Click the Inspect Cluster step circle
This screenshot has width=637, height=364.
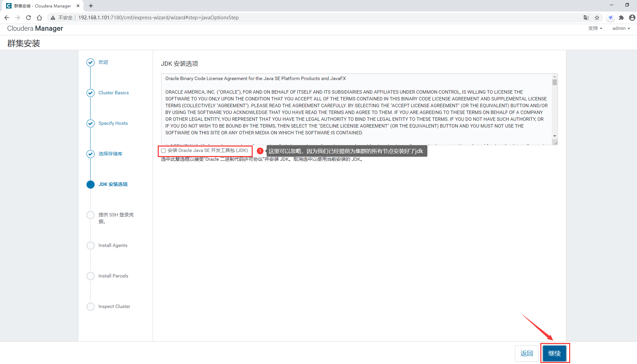(x=91, y=307)
